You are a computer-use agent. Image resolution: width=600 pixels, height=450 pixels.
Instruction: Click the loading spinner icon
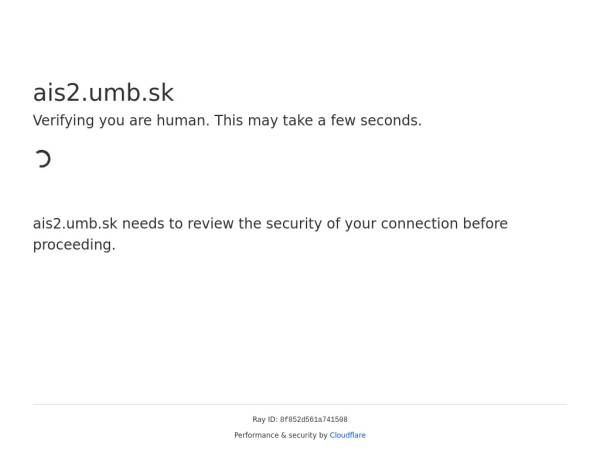pos(42,158)
